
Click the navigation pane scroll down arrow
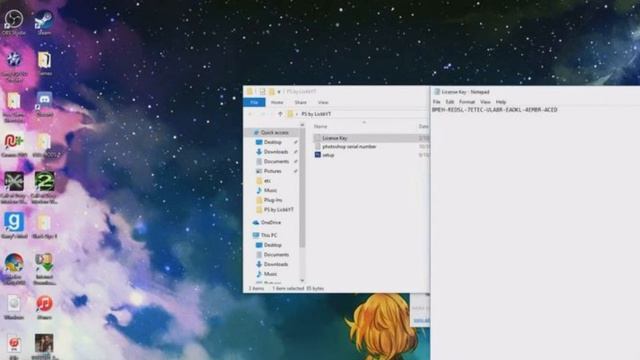point(302,280)
